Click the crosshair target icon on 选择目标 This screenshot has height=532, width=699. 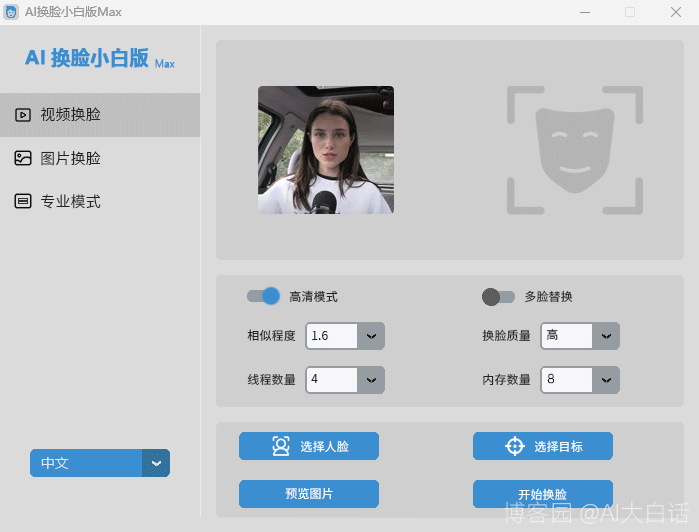[x=515, y=446]
